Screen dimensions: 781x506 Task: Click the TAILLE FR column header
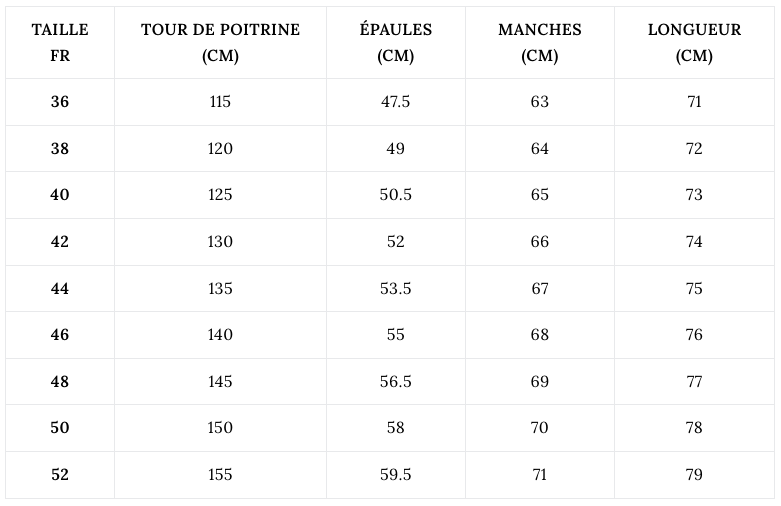pyautogui.click(x=60, y=42)
